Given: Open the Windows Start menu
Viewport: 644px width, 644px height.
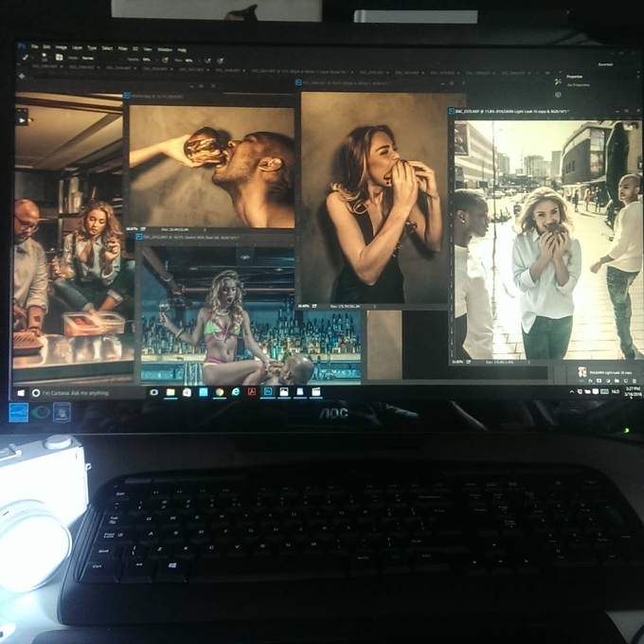Looking at the screenshot, I should pyautogui.click(x=21, y=393).
